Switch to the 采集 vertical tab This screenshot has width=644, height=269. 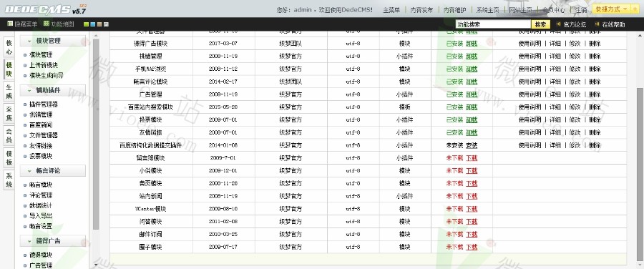(x=9, y=114)
